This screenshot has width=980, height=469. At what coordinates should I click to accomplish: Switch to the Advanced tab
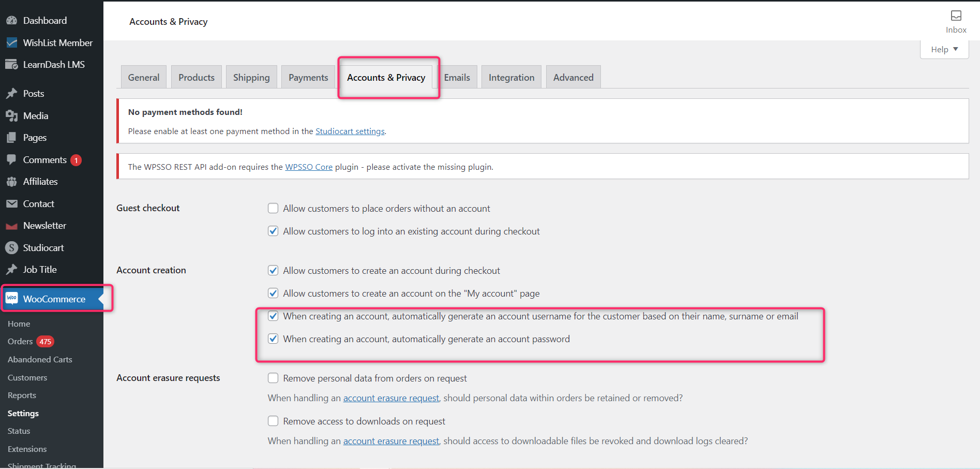pos(574,77)
